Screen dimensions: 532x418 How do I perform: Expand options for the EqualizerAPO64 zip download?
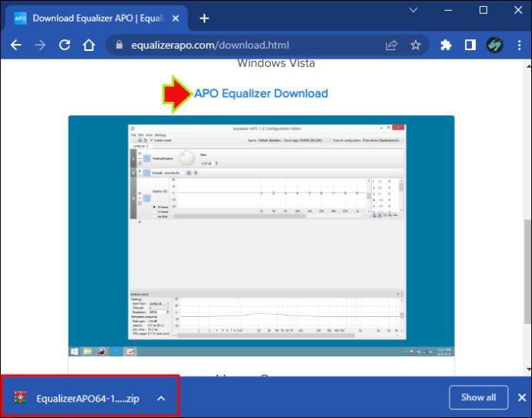(x=161, y=398)
